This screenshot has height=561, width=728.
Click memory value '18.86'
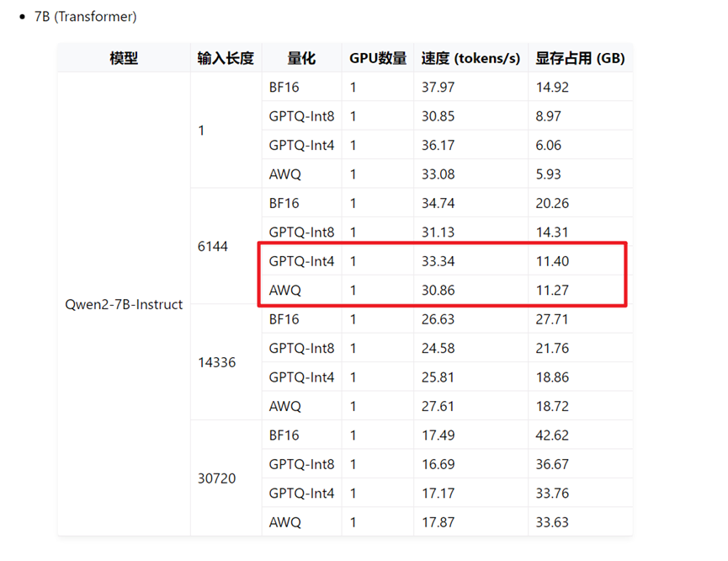coord(552,377)
